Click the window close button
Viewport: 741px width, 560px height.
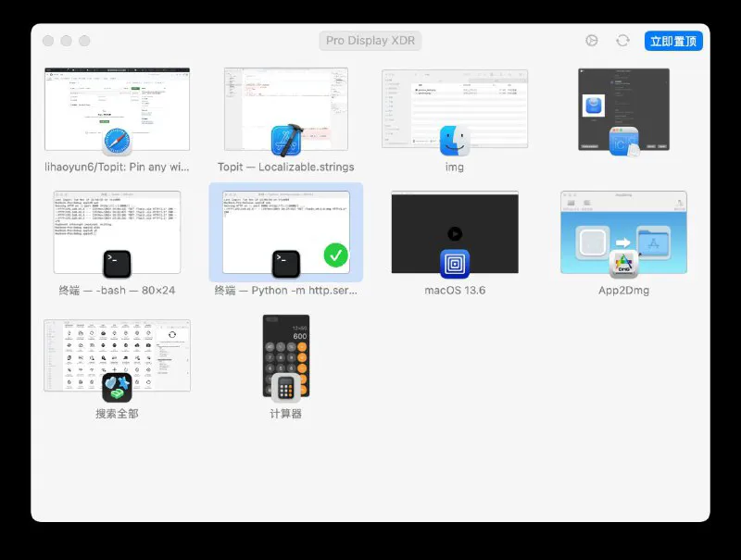pyautogui.click(x=48, y=41)
